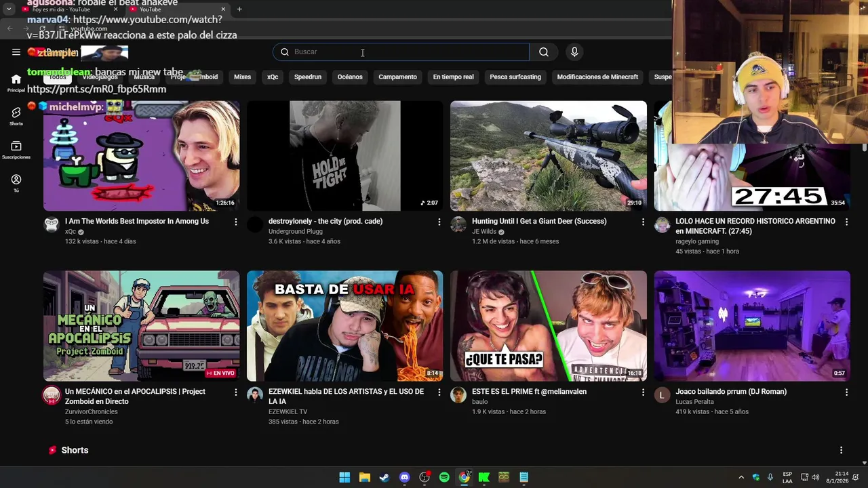Image resolution: width=868 pixels, height=488 pixels.
Task: Select the En tiempo real chip
Action: pos(453,77)
